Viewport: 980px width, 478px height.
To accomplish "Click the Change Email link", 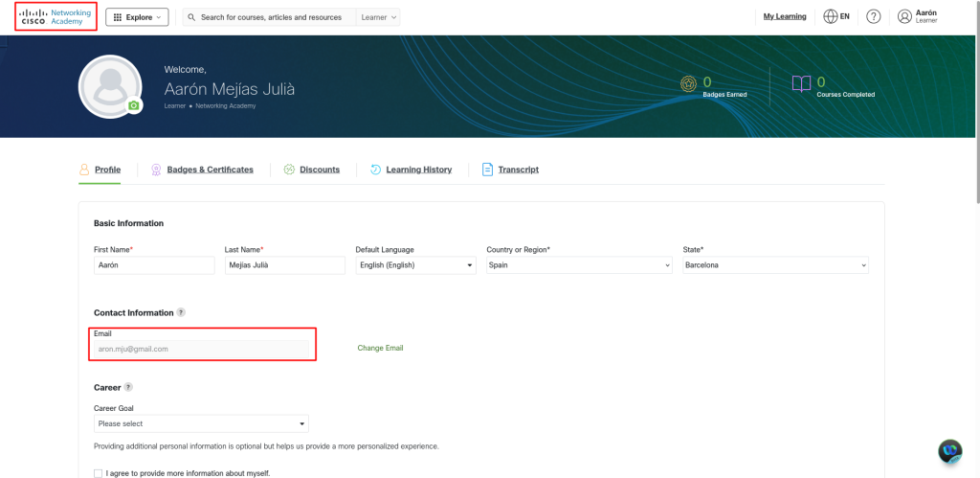I will pos(380,348).
